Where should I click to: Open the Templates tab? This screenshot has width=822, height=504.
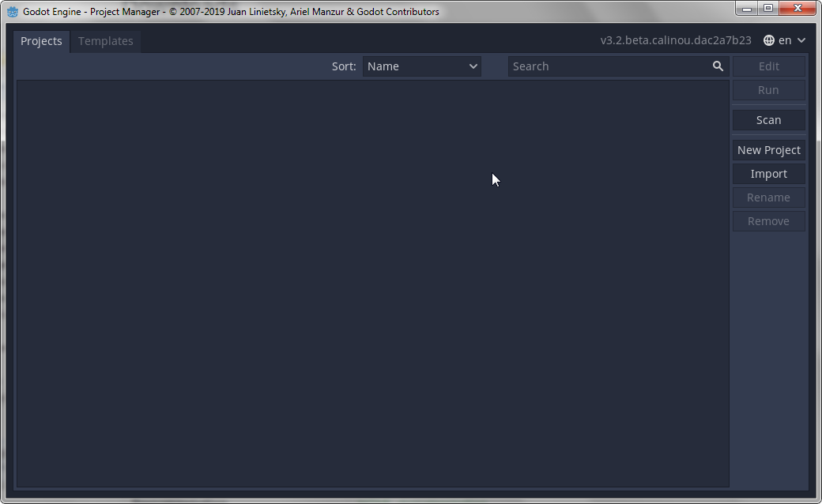(x=105, y=41)
